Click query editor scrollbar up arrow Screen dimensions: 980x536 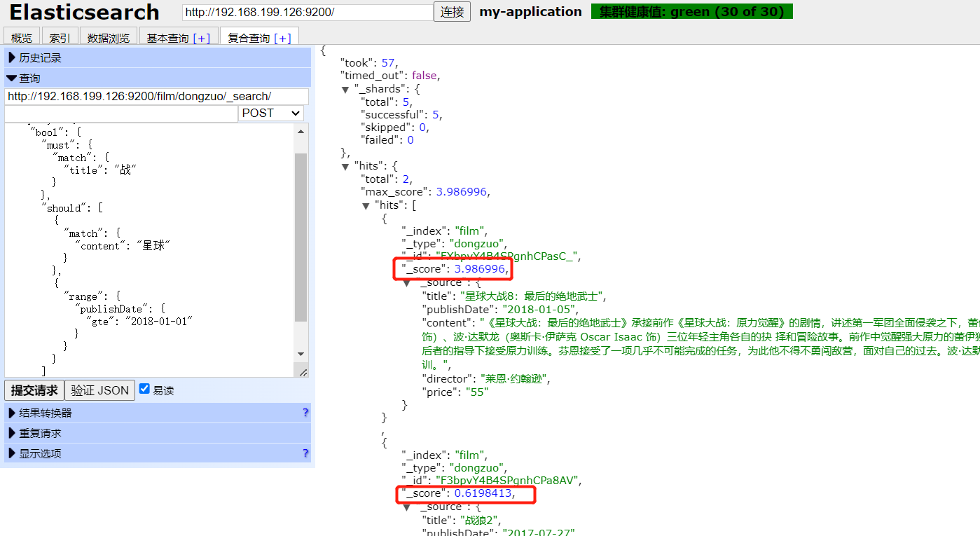301,131
